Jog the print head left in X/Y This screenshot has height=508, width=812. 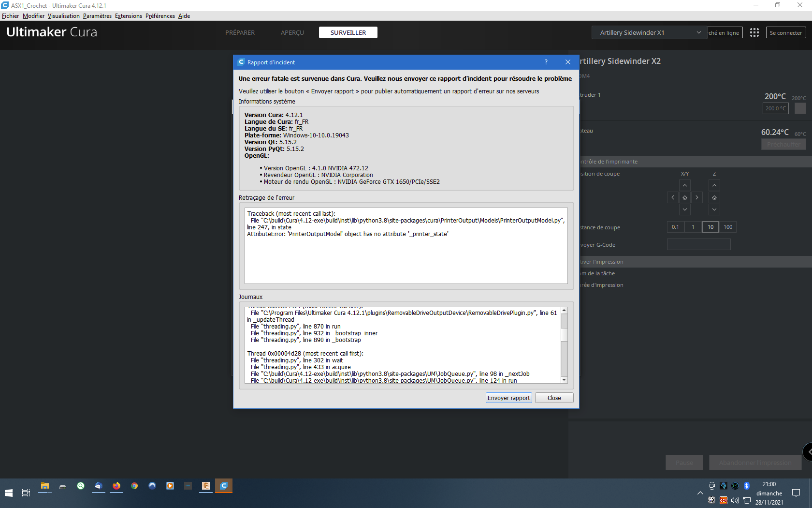click(x=673, y=197)
